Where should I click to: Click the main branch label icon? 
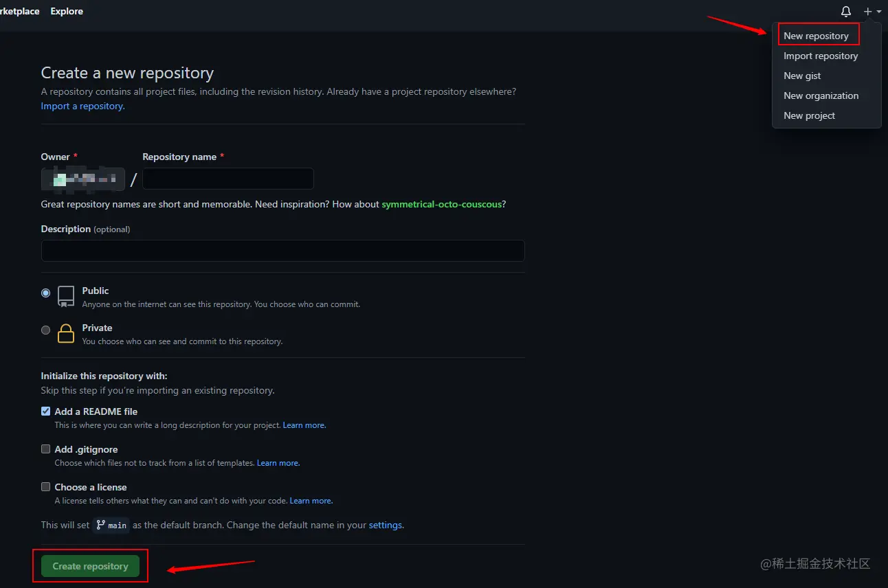100,525
